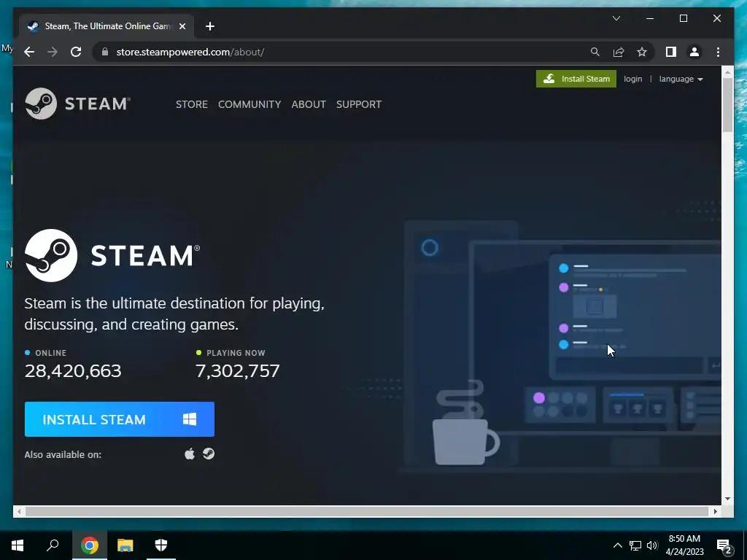Click the browser forward arrow

(53, 52)
